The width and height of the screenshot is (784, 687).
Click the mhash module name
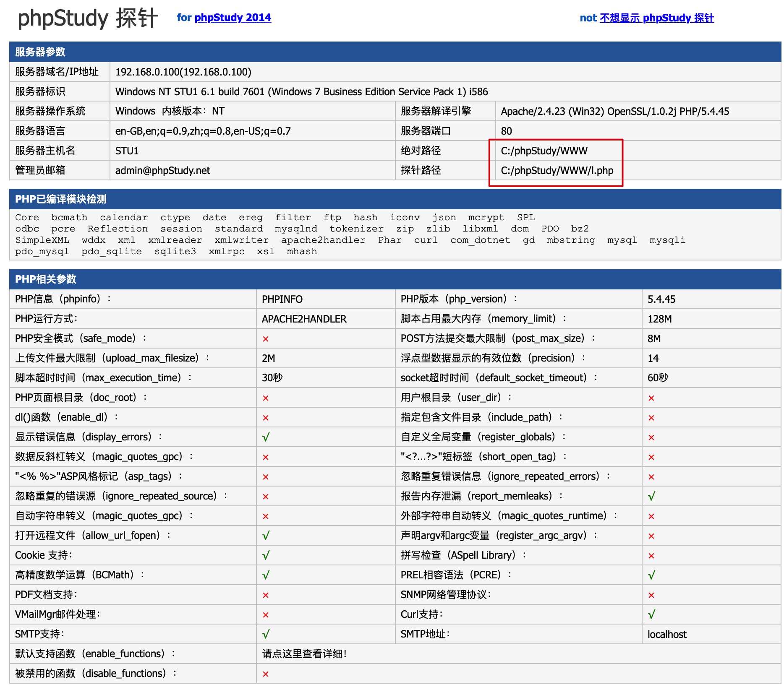pos(302,251)
